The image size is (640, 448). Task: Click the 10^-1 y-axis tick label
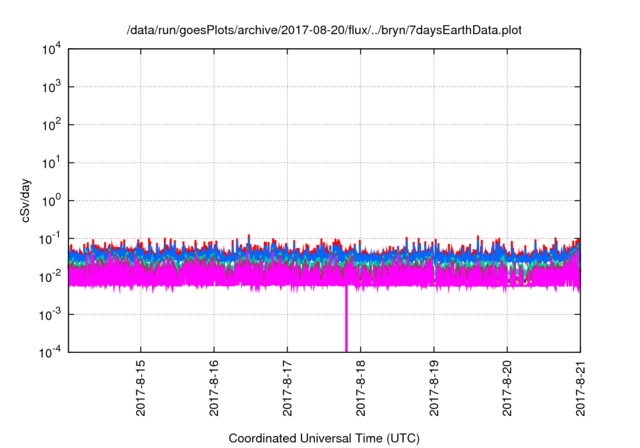50,238
